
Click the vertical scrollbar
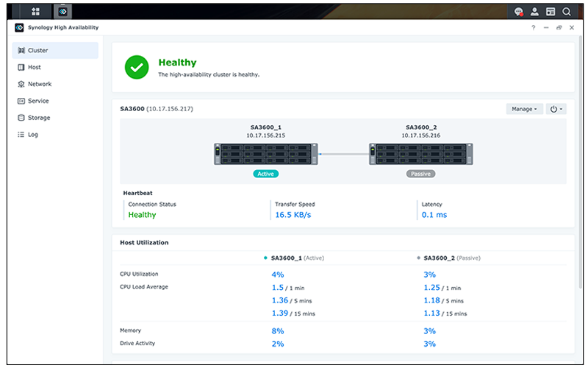[x=581, y=161]
